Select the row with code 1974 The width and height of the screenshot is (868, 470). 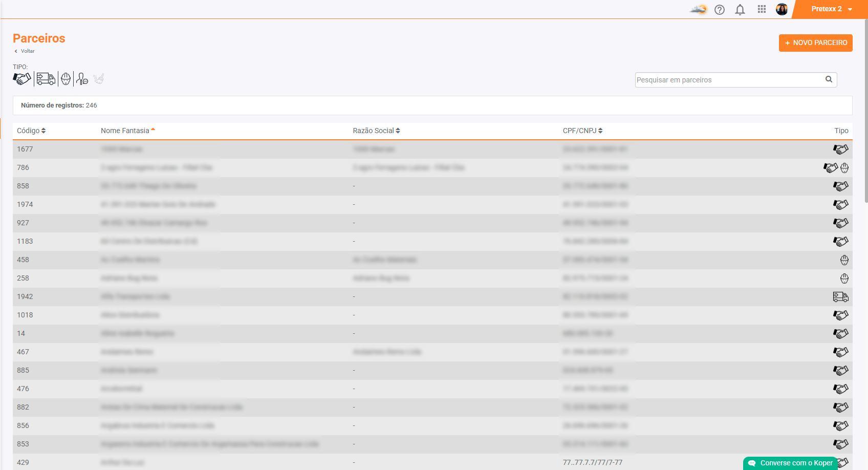coord(432,204)
